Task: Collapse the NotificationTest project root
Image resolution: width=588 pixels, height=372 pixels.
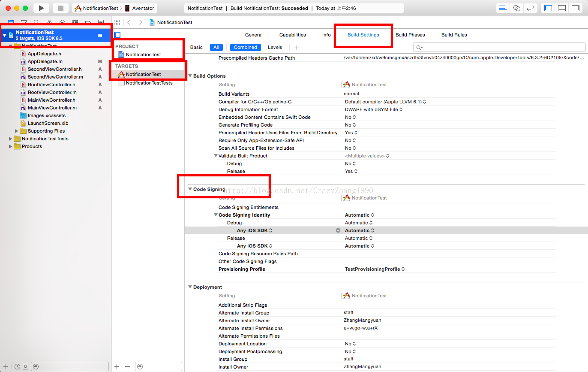Action: [x=4, y=35]
